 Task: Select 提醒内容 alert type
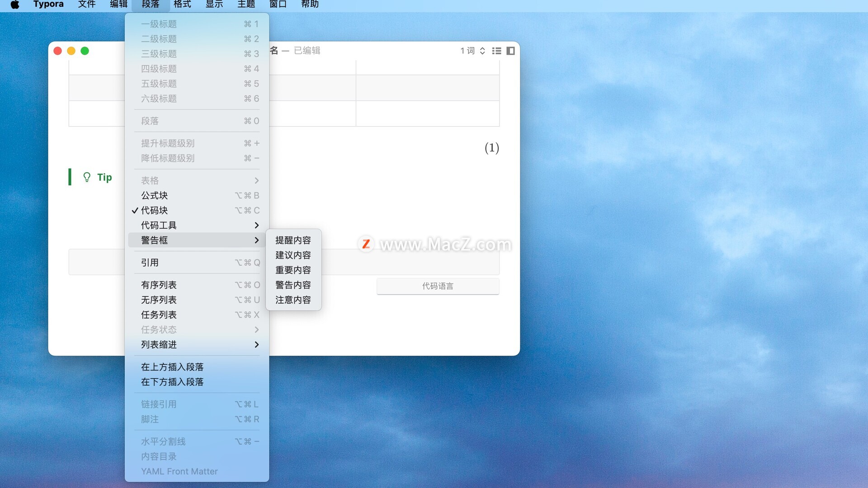coord(293,240)
